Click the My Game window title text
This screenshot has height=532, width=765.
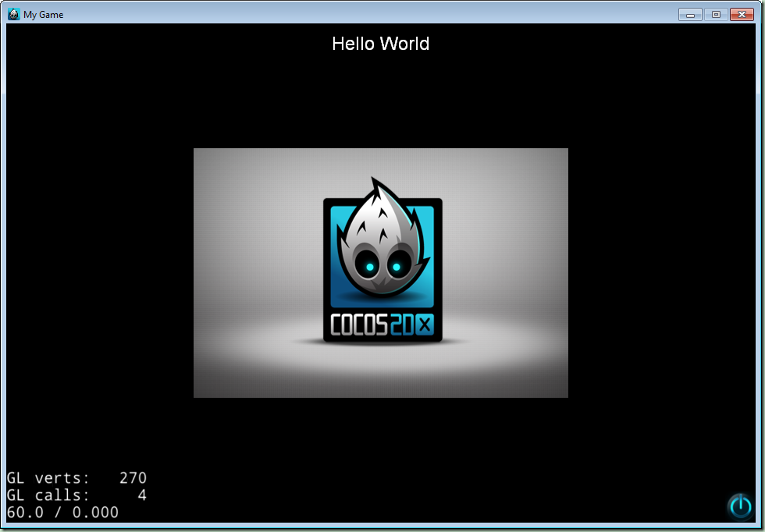[44, 15]
